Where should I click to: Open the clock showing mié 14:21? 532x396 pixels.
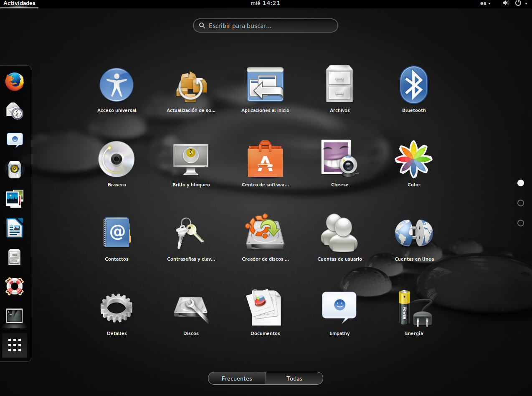(x=266, y=3)
